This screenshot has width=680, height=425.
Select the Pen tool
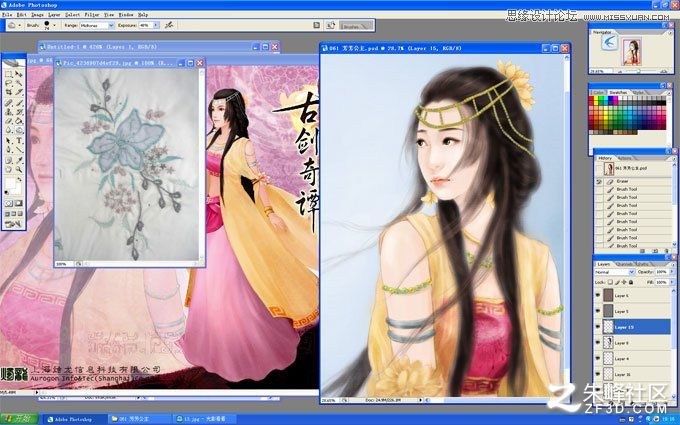tap(8, 149)
